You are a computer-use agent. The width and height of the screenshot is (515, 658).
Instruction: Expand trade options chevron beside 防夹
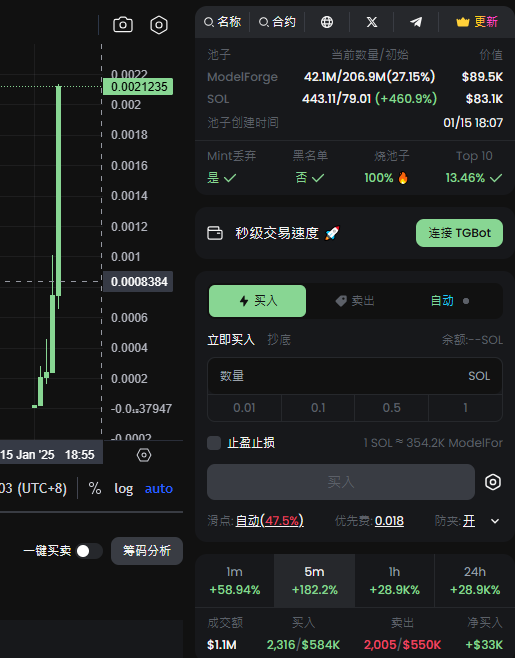coord(495,521)
